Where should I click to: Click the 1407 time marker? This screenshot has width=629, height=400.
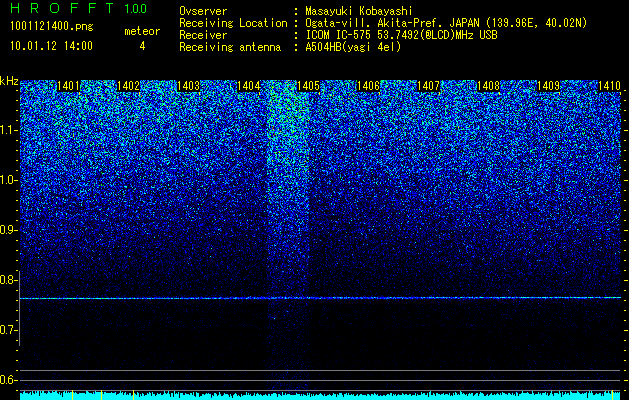[x=428, y=86]
